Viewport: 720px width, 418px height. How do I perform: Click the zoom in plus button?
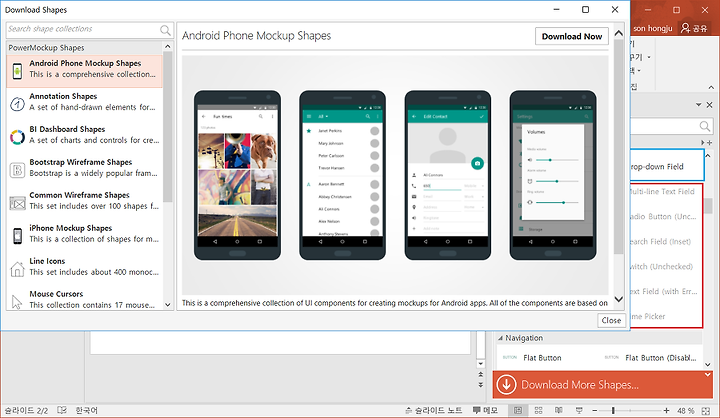tap(666, 410)
